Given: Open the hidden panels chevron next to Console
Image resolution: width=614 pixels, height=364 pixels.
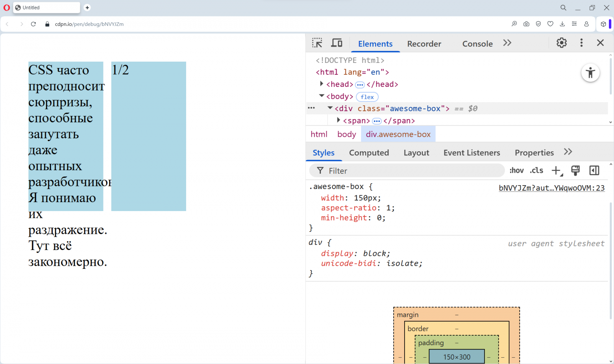Looking at the screenshot, I should (507, 43).
